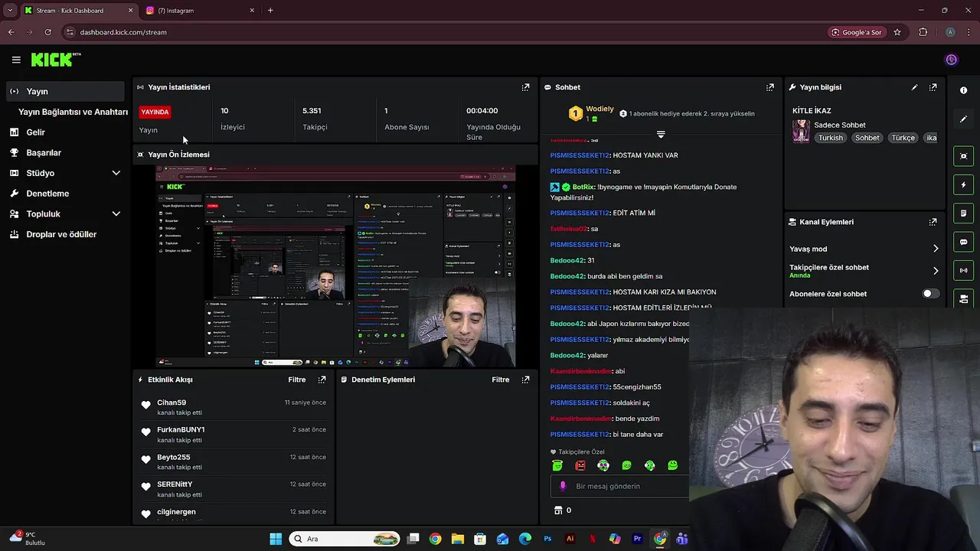Click BotRix username in chat
The width and height of the screenshot is (980, 551).
(583, 187)
